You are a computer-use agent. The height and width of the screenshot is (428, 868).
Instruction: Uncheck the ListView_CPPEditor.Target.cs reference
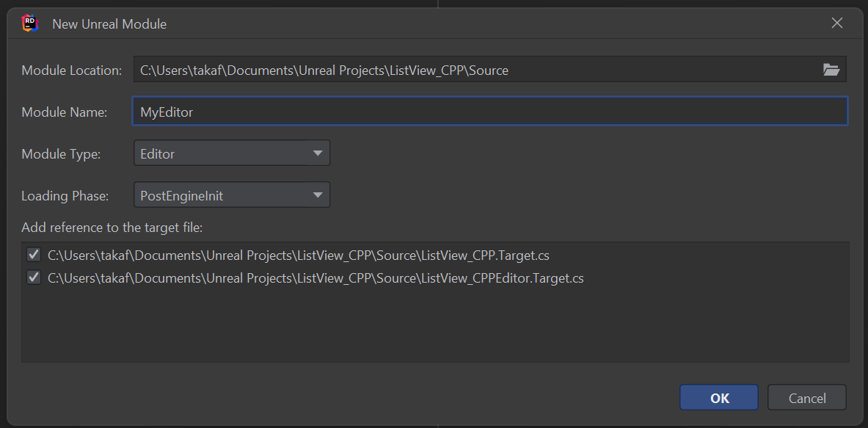pos(33,278)
